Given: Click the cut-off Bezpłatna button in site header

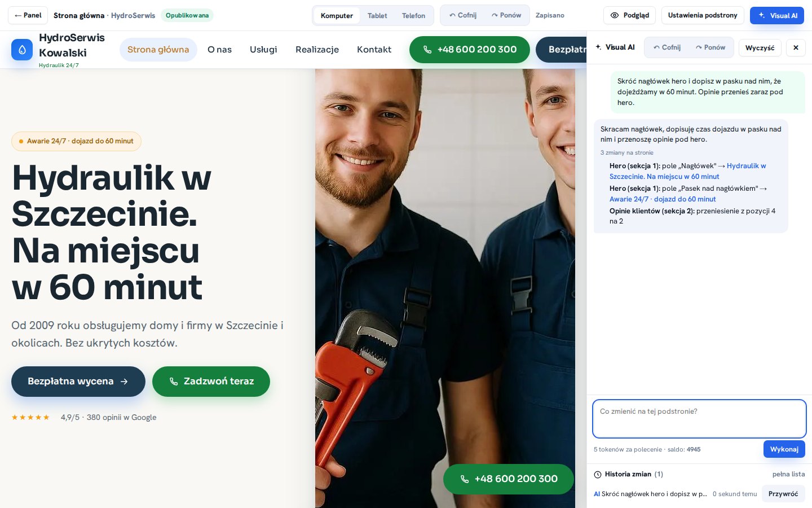Looking at the screenshot, I should (561, 50).
